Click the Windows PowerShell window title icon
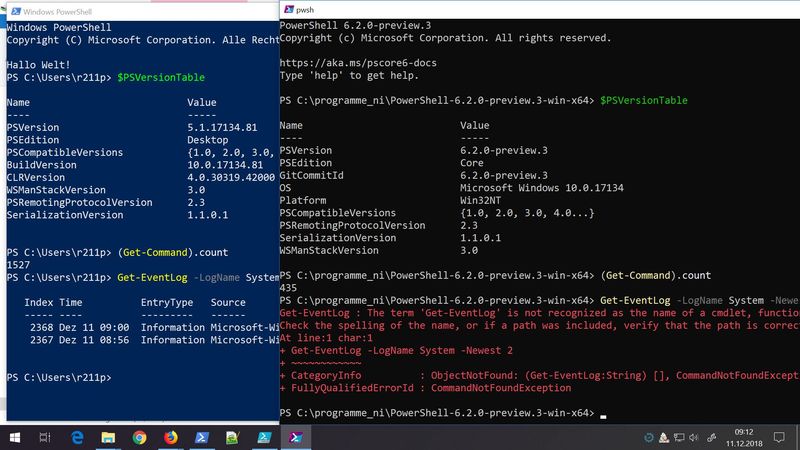Viewport: 800px width, 450px height. pyautogui.click(x=16, y=11)
